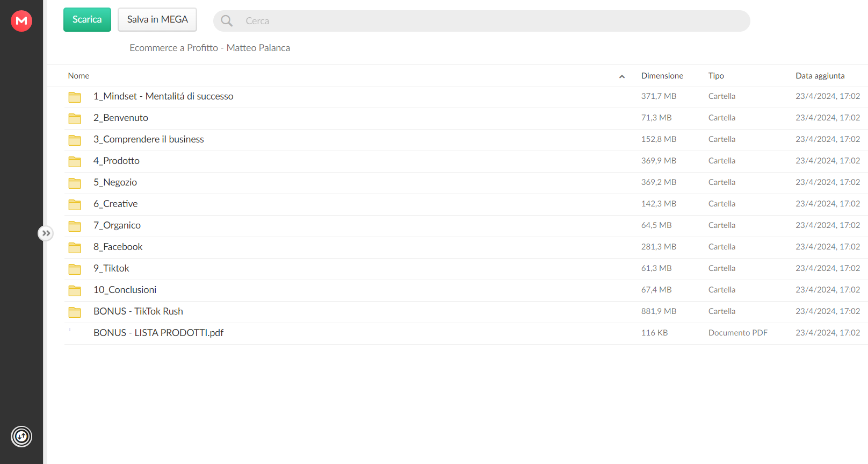Select the 8_Facebook folder name

[x=118, y=247]
